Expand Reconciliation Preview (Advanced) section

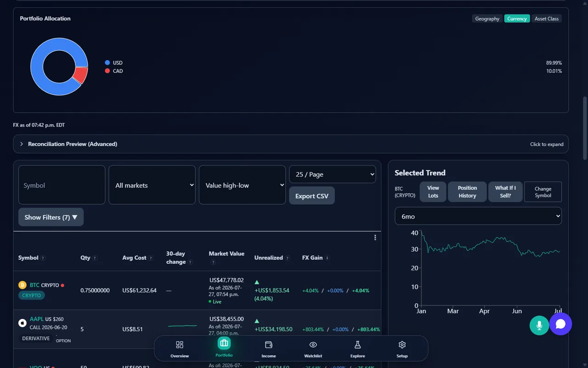tap(291, 144)
